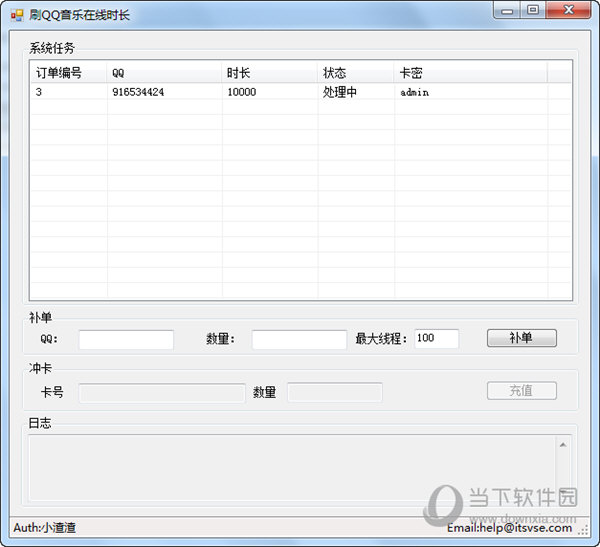Select QQ number 916534424 cell

pyautogui.click(x=165, y=92)
